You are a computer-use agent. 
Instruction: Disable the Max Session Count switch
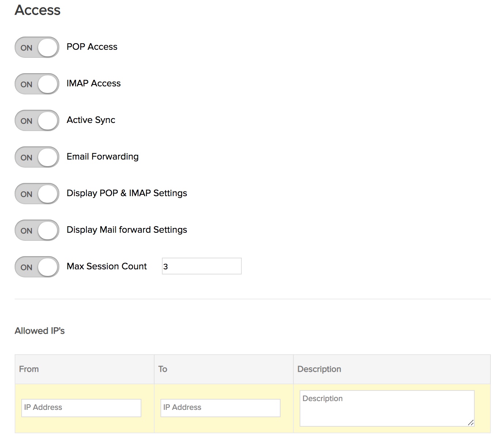click(x=37, y=267)
